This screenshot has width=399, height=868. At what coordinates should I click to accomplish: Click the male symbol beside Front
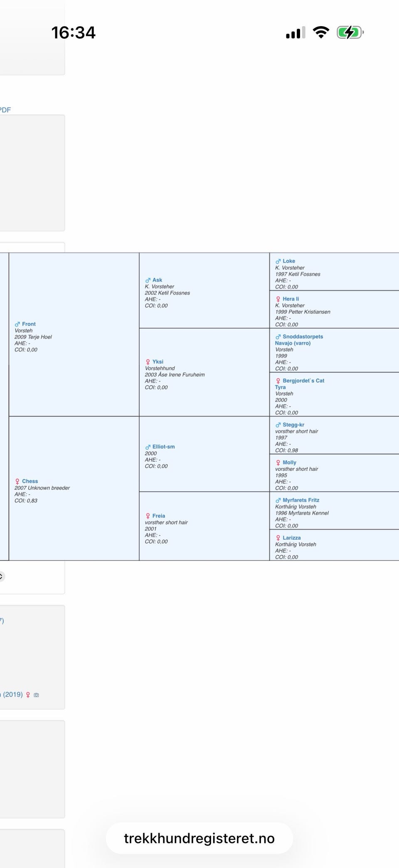(17, 324)
